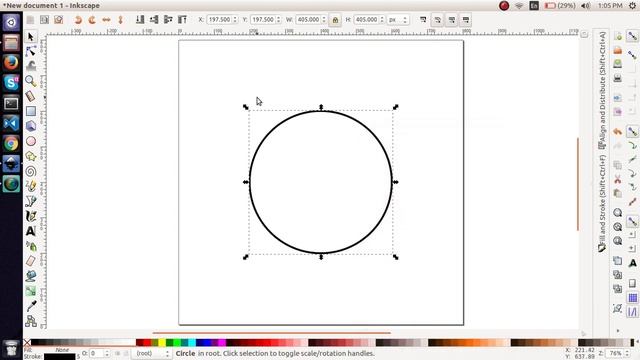
Task: Toggle the width/height lock
Action: tap(335, 20)
